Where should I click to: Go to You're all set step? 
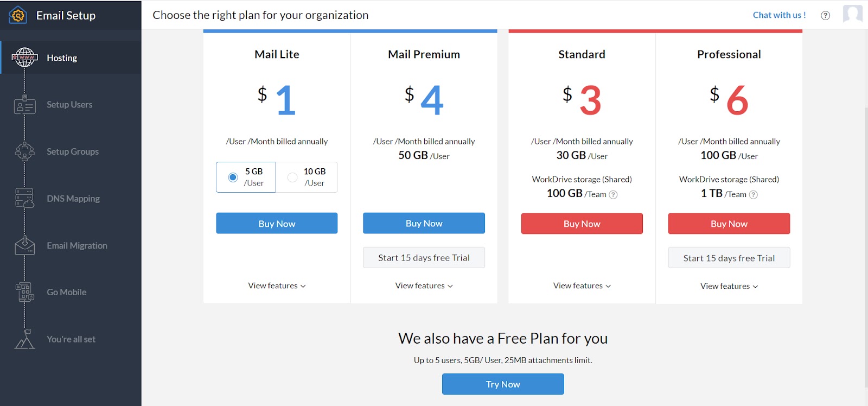pos(71,339)
